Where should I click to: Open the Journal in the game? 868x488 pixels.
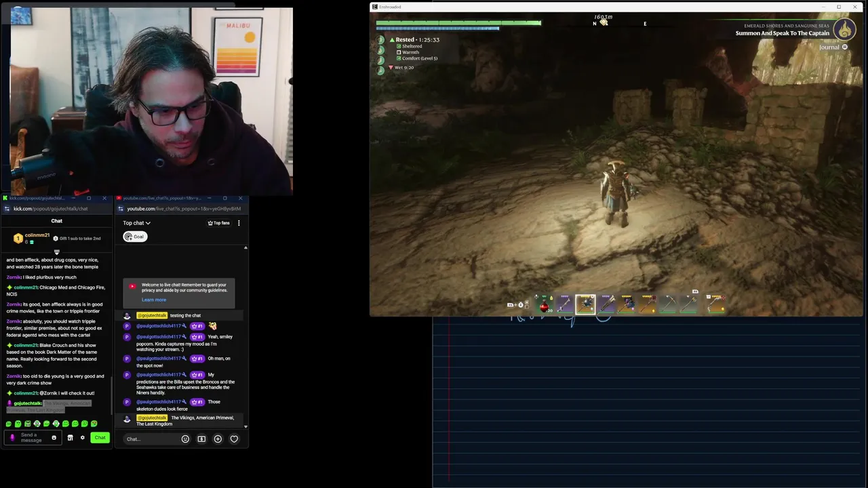pos(833,47)
